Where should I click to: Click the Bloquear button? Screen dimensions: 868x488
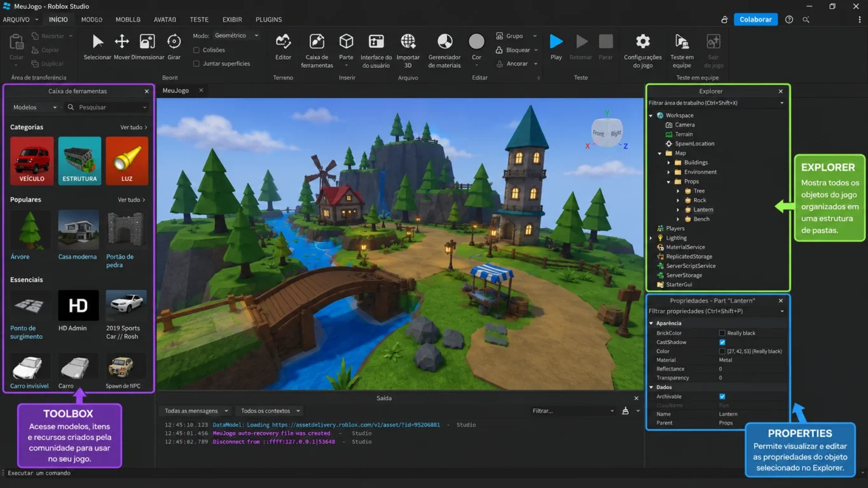(x=516, y=50)
